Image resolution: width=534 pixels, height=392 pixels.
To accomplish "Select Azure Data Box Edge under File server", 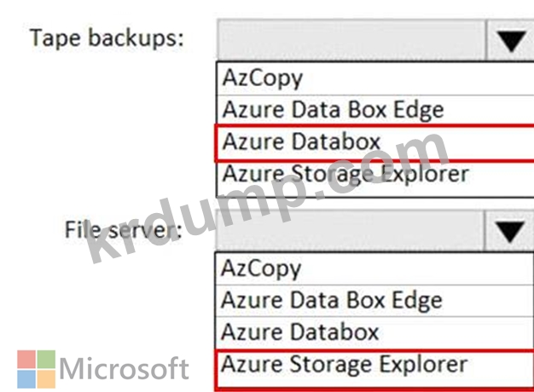I will coord(374,301).
